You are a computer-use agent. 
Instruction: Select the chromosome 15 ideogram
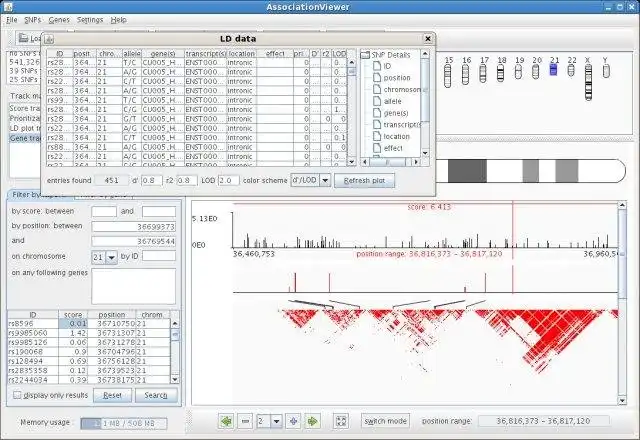448,76
